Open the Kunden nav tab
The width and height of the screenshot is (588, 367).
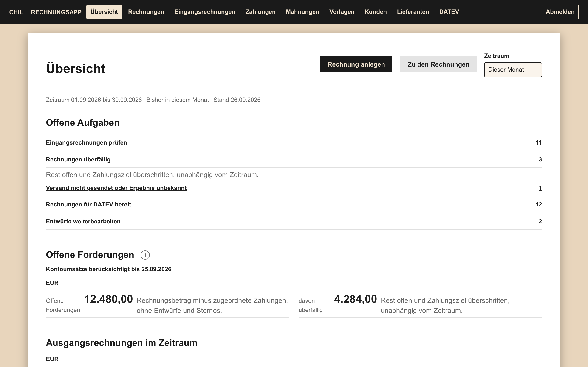(x=376, y=12)
